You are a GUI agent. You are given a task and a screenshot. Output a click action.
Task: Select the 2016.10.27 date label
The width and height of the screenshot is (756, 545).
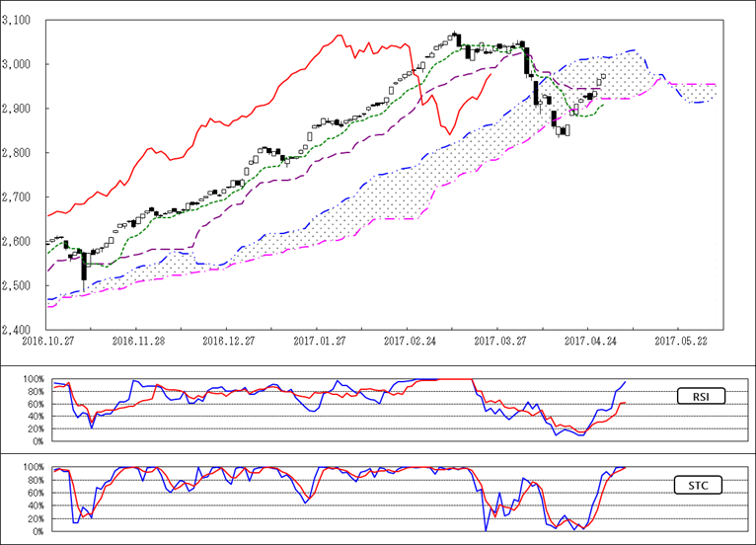[x=46, y=340]
